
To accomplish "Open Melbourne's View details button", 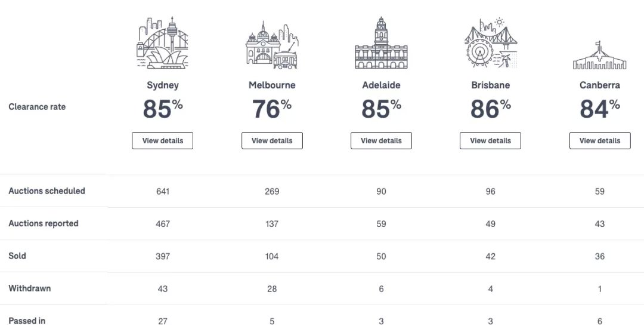I will [272, 141].
